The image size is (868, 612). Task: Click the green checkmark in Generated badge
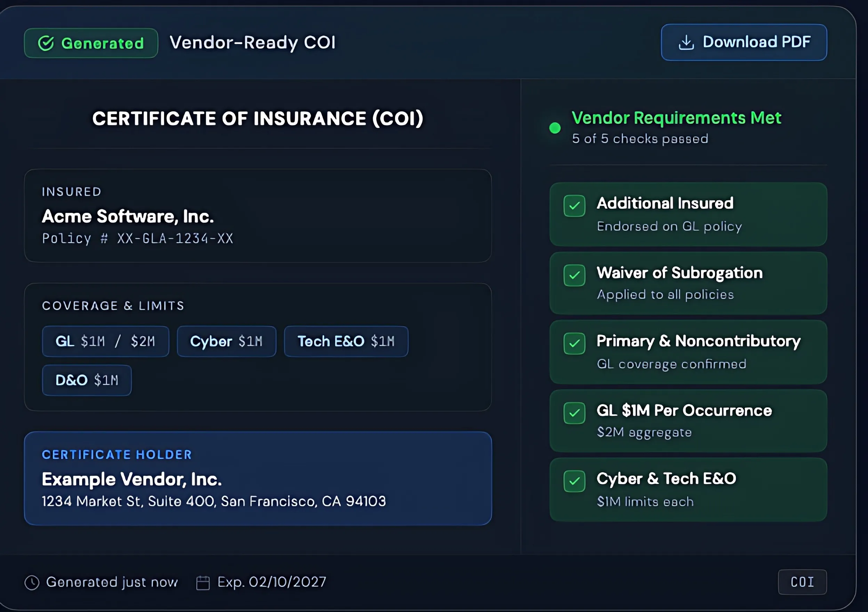pyautogui.click(x=46, y=42)
